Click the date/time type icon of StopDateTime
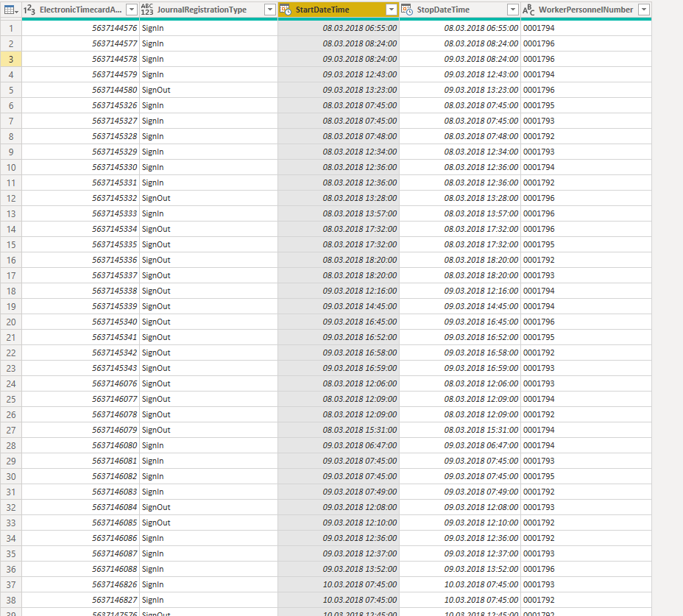Viewport: 683px width, 616px height. [407, 10]
